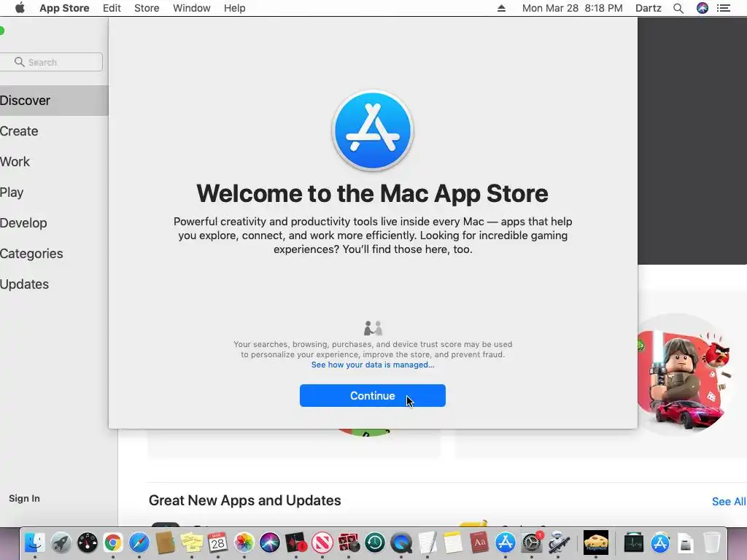Open the featured LEGO character artwork
Viewport: 747px width, 560px height.
682,374
